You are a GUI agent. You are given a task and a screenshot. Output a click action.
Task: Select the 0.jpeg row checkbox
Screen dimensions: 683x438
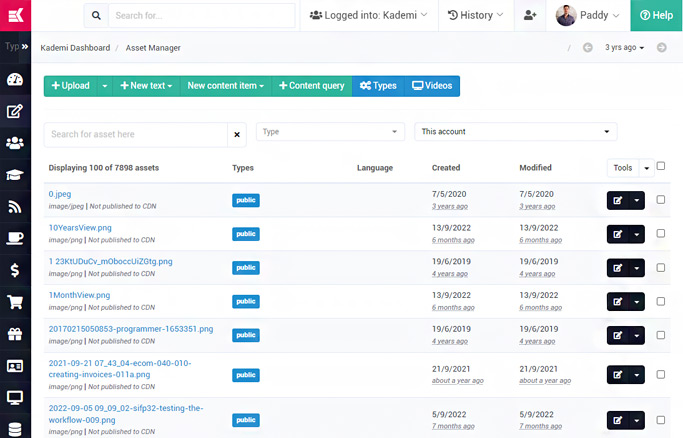point(661,200)
